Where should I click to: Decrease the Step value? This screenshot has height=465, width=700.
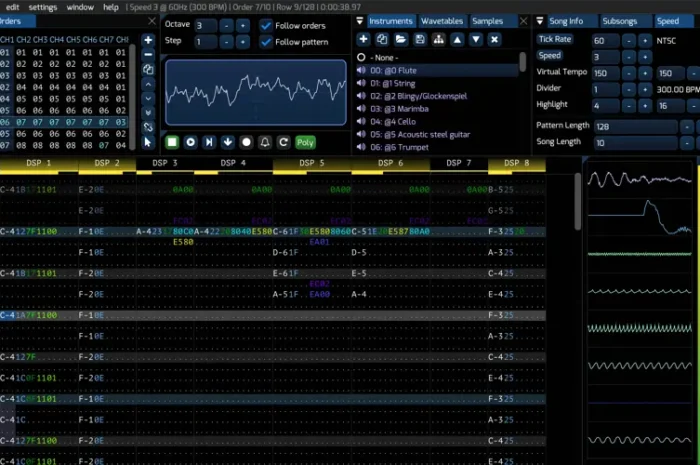pyautogui.click(x=226, y=42)
